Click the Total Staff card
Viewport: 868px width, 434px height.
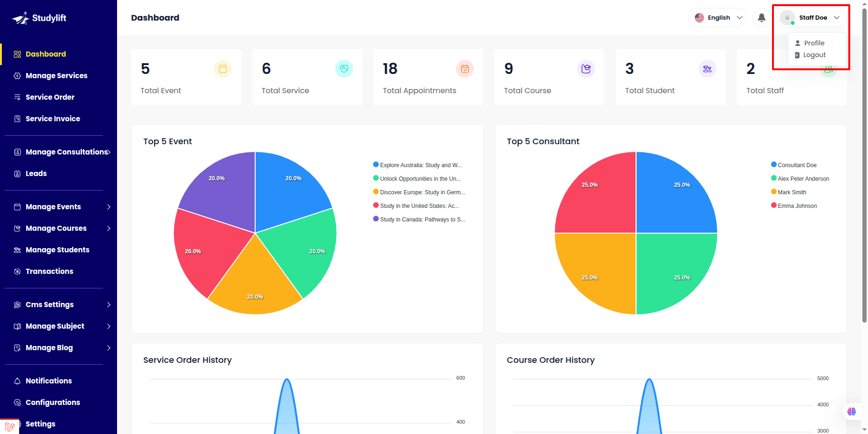pyautogui.click(x=791, y=77)
